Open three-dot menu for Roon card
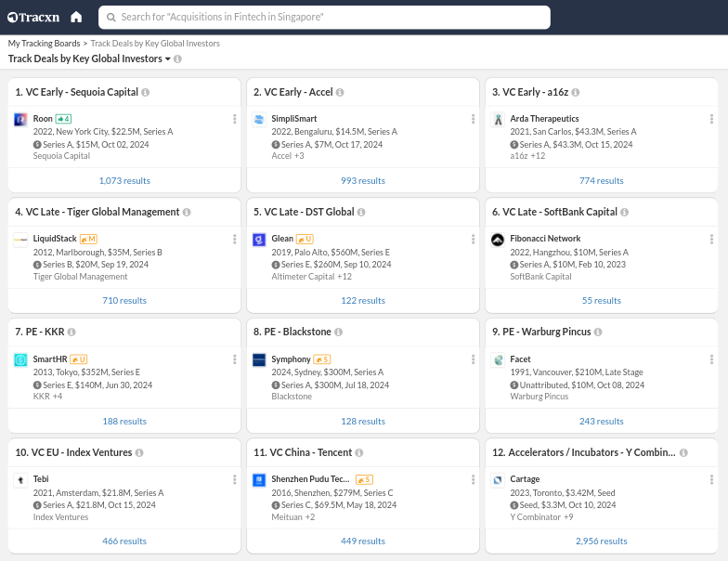728x561 pixels. click(234, 119)
